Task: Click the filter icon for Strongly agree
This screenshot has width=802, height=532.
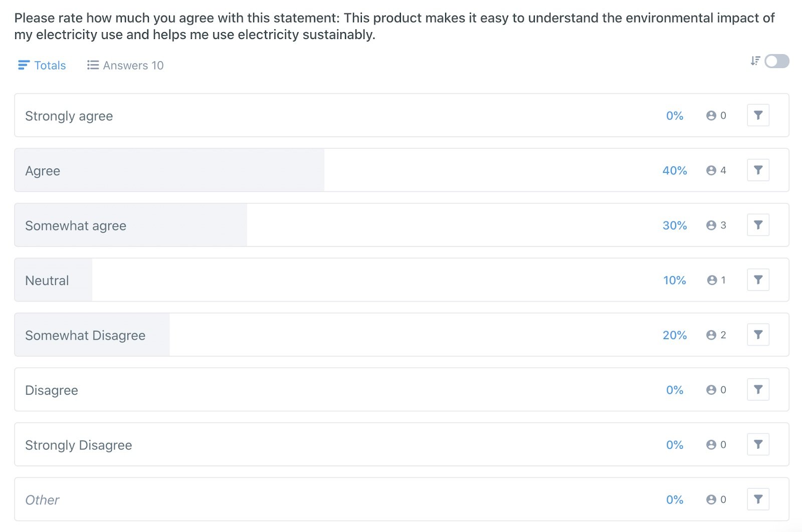Action: click(758, 115)
